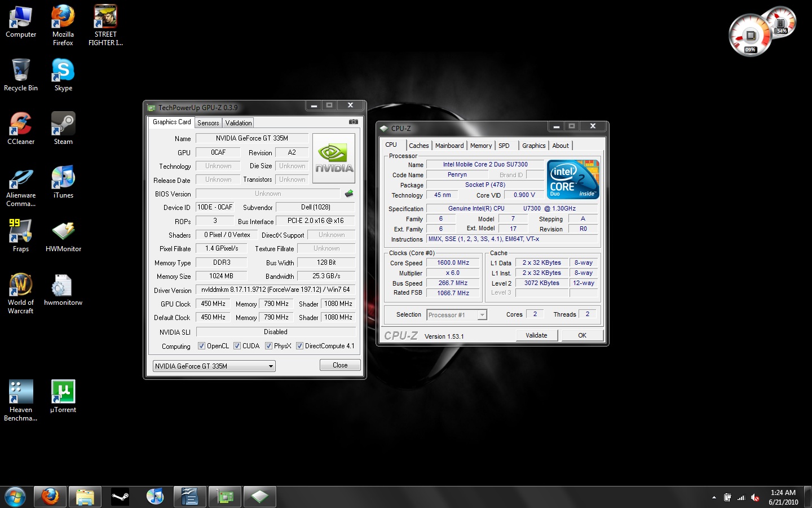Image resolution: width=812 pixels, height=508 pixels.
Task: Open the Recycle Bin
Action: (21, 75)
